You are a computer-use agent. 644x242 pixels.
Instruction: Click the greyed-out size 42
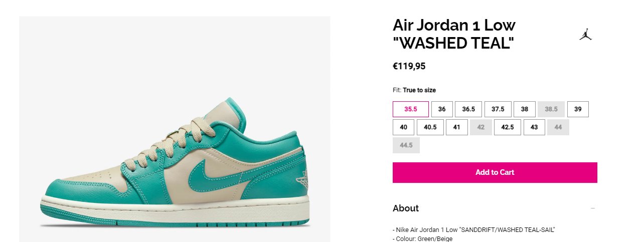[x=481, y=127]
